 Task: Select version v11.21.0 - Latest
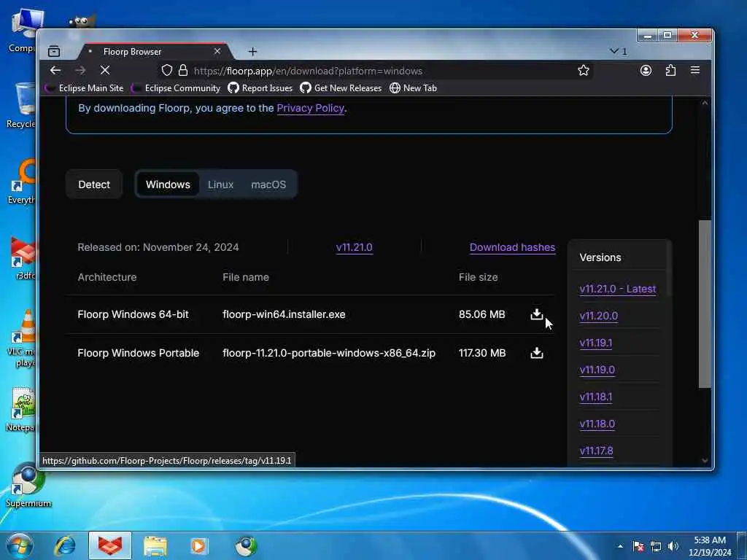coord(617,289)
